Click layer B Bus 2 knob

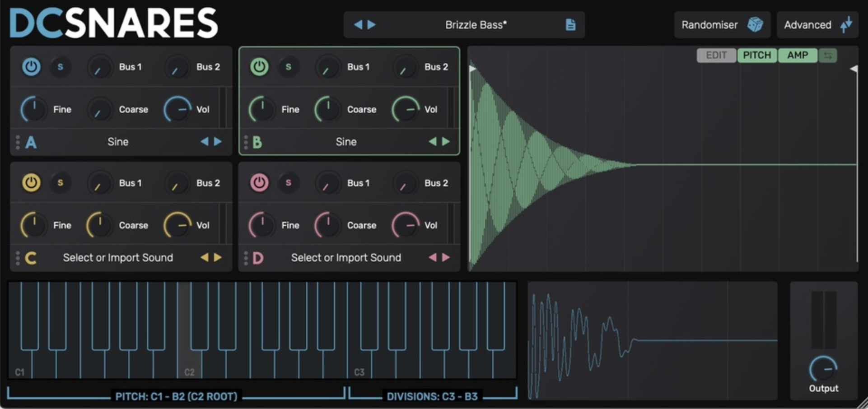tap(405, 67)
